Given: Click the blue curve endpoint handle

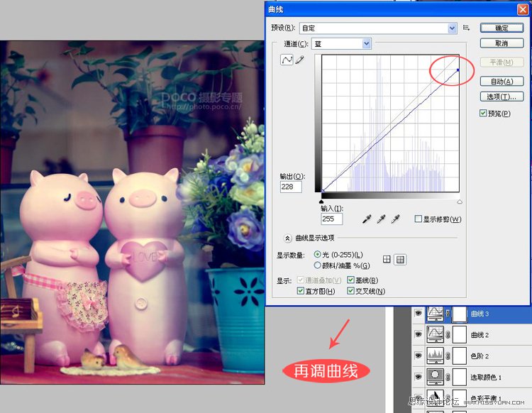Looking at the screenshot, I should (x=458, y=70).
